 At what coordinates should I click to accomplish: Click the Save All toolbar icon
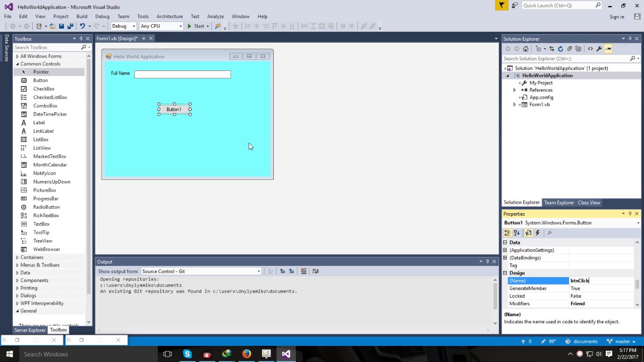click(x=69, y=26)
